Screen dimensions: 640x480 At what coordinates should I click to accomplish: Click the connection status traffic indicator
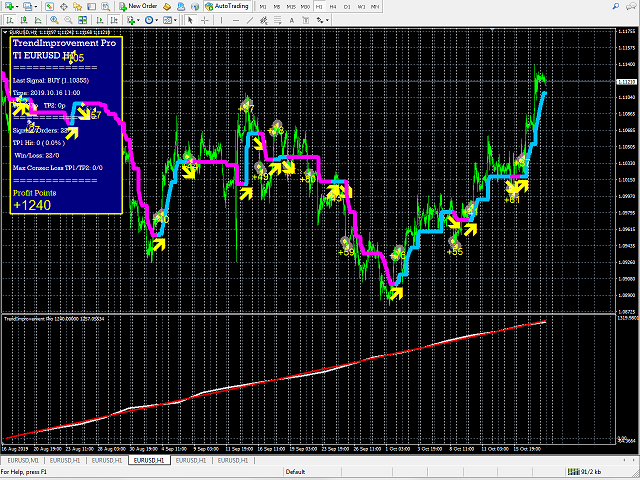point(584,472)
